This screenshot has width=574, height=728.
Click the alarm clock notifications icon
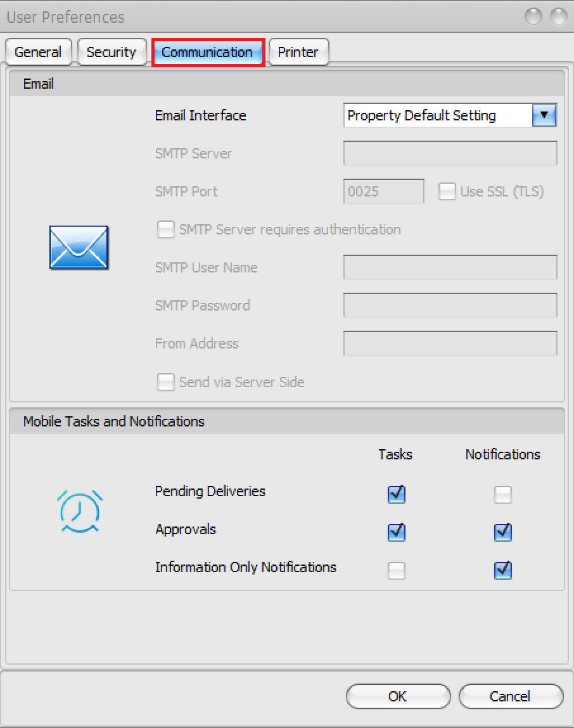point(80,511)
